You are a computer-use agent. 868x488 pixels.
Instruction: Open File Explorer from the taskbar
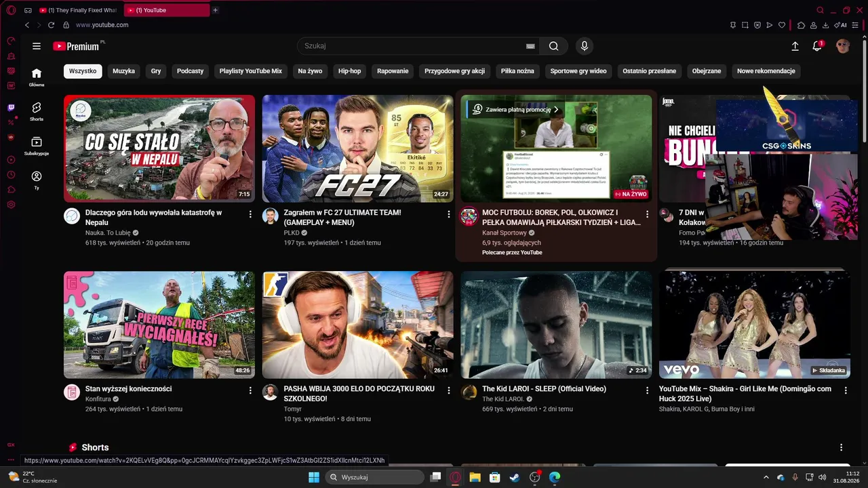point(475,477)
